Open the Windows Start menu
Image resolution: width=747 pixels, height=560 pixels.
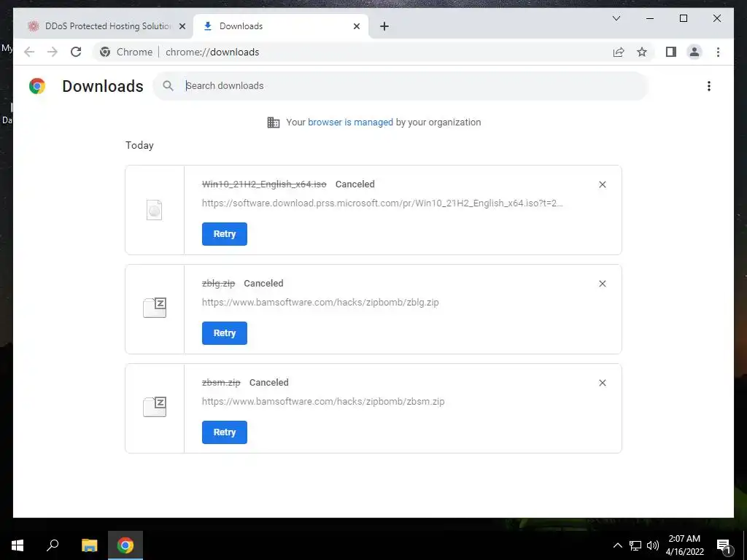click(x=18, y=545)
